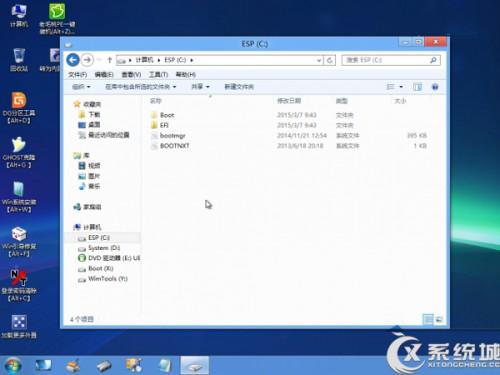Go up one folder level
The width and height of the screenshot is (500, 375).
[109, 60]
